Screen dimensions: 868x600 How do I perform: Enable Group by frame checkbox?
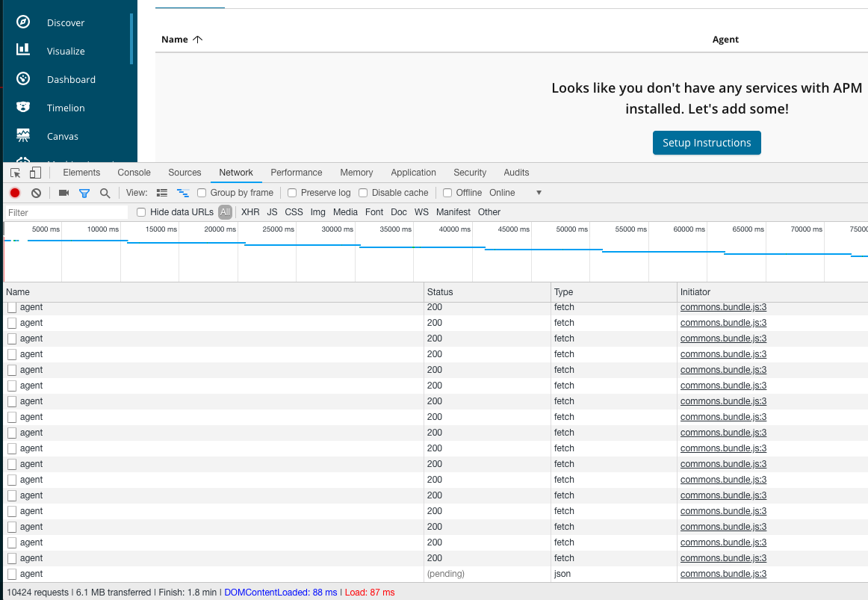202,193
